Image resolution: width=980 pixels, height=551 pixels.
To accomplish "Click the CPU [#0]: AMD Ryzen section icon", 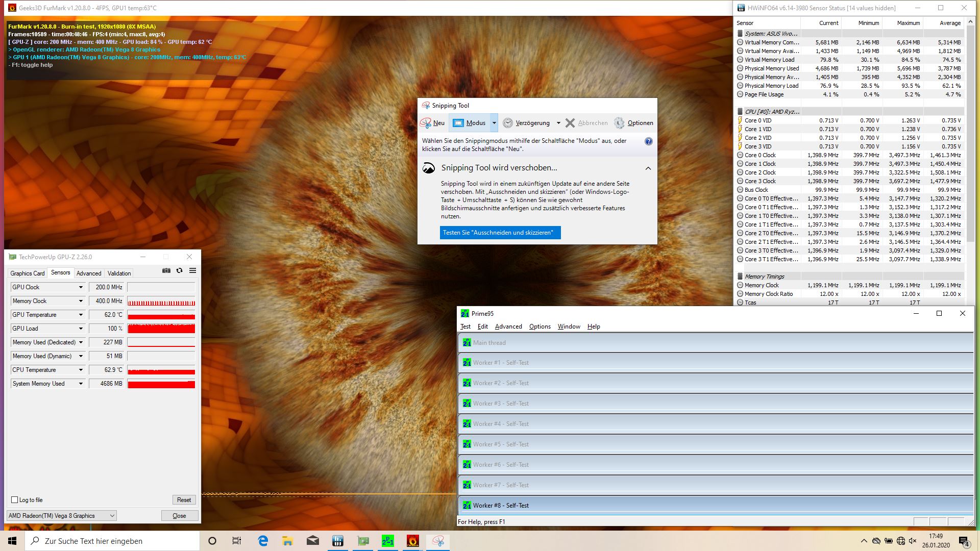I will click(740, 112).
